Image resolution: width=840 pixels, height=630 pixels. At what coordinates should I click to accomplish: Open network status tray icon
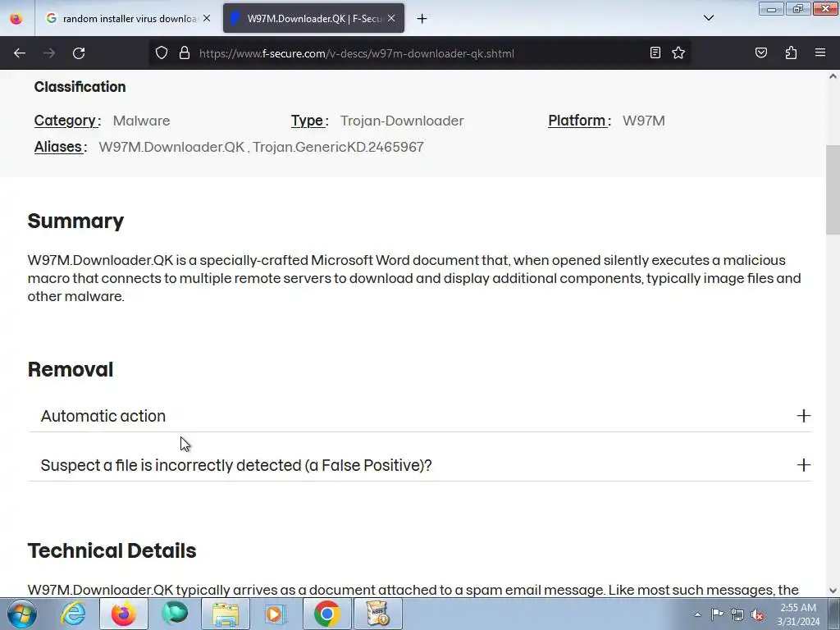pos(737,614)
